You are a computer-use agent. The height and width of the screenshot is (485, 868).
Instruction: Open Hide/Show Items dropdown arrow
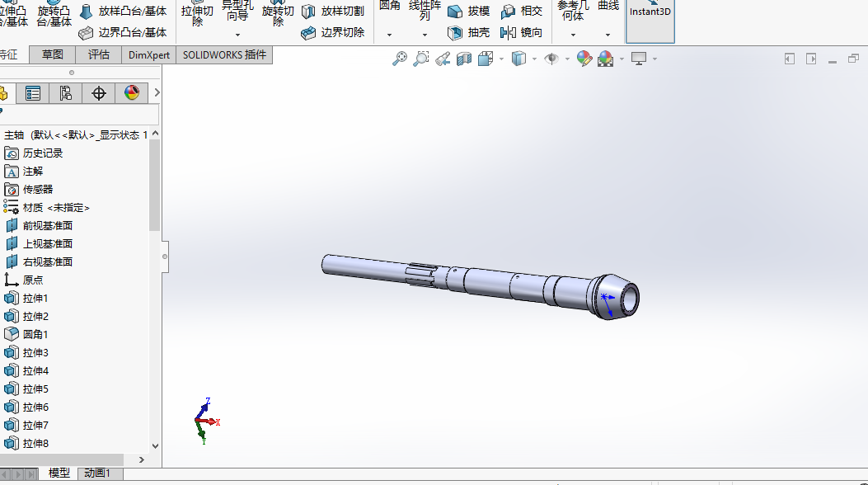(x=567, y=59)
